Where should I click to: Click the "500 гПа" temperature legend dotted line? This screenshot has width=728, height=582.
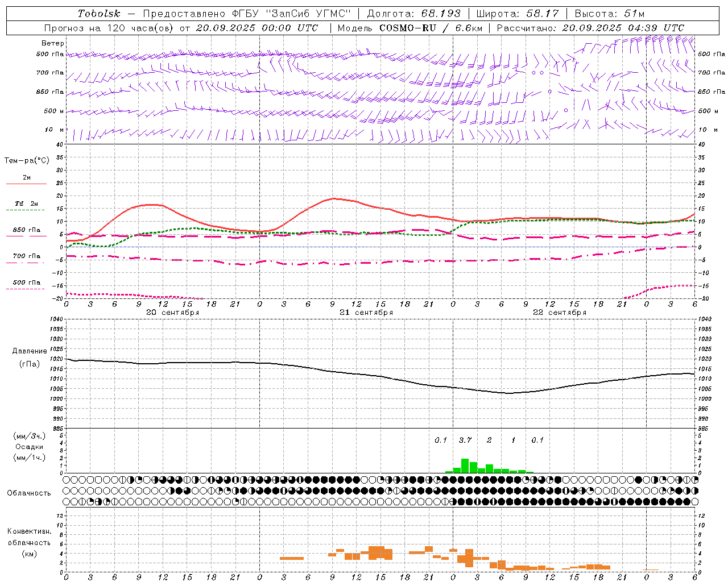point(26,289)
